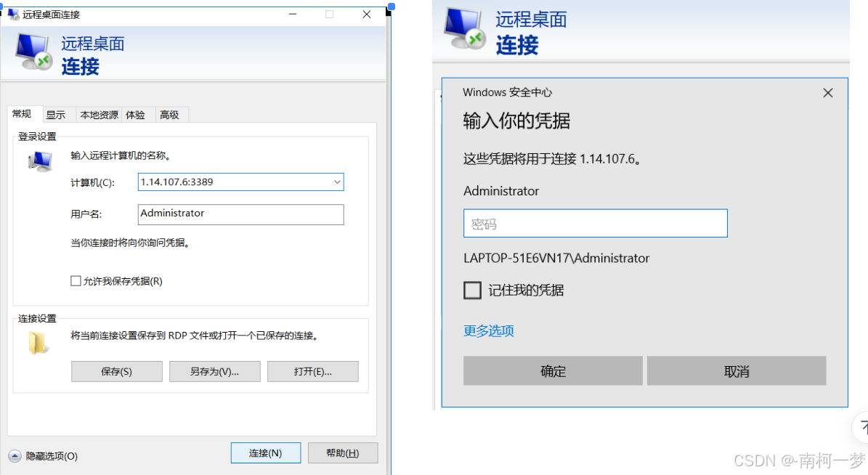Close the 远程桌面连接 window

[367, 15]
